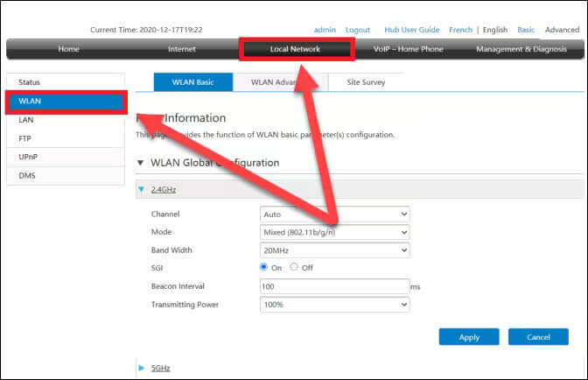
Task: Select SGI On radio button
Action: click(x=264, y=267)
